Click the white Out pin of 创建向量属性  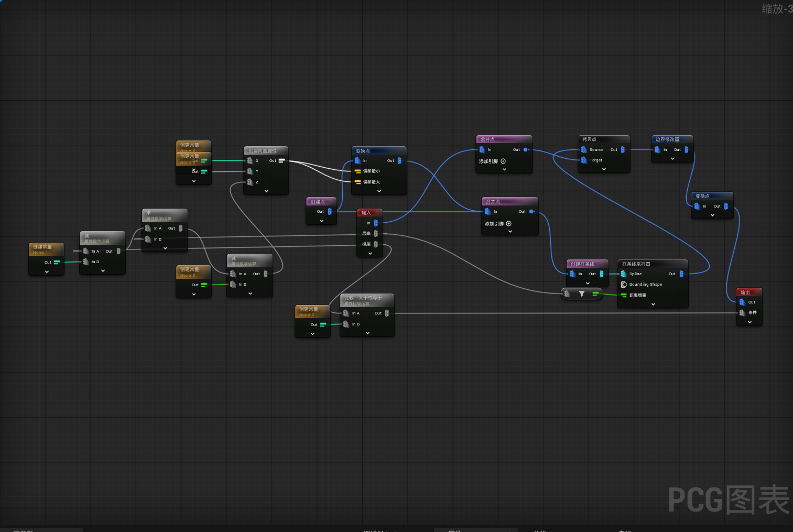tap(281, 160)
